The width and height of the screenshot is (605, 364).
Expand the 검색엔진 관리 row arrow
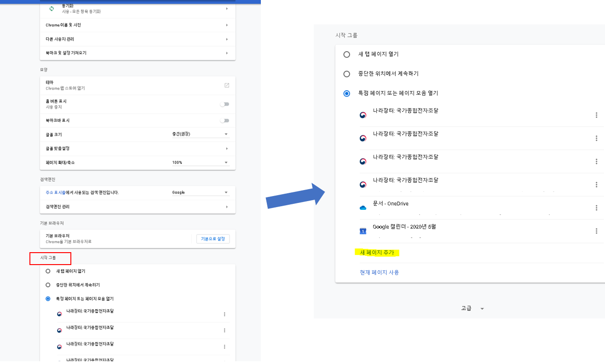(227, 207)
